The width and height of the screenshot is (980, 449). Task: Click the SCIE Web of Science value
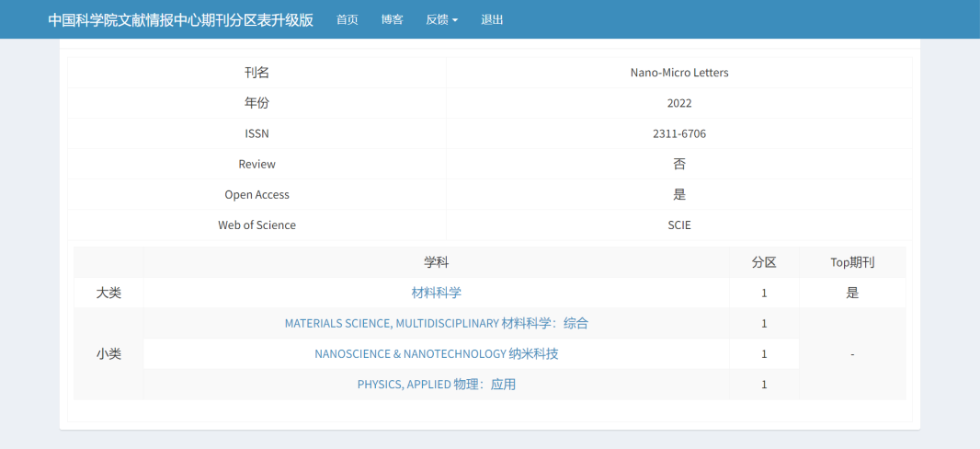[x=679, y=224]
